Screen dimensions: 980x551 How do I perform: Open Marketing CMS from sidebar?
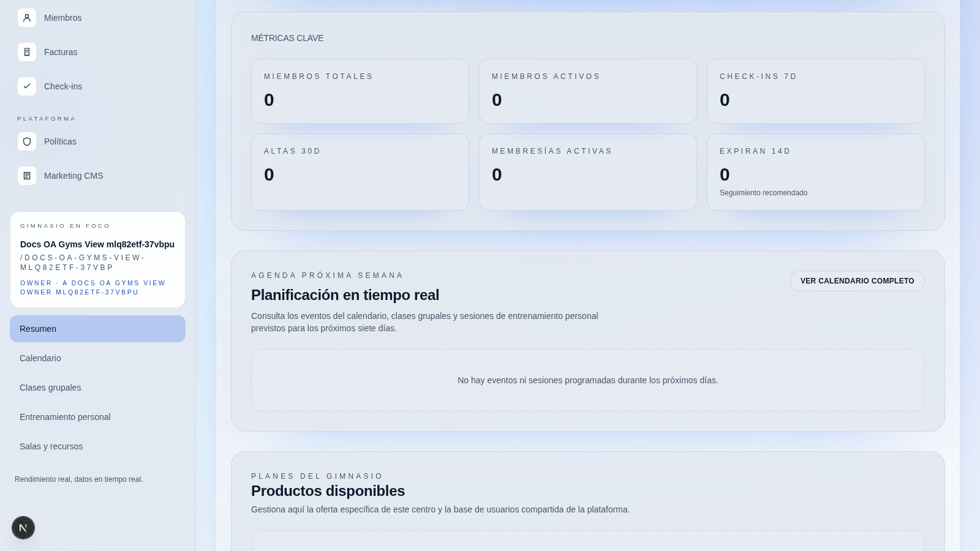pyautogui.click(x=73, y=176)
